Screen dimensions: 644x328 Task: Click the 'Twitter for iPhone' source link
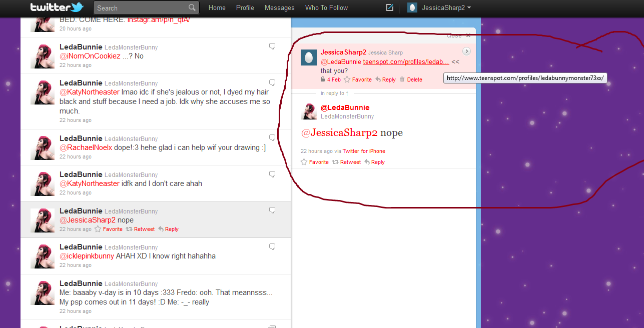[364, 151]
